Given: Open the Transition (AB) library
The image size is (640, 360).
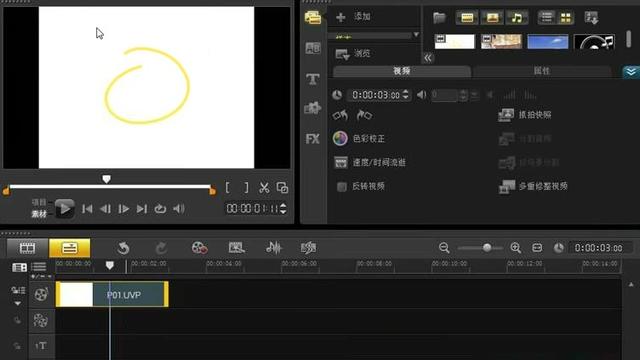Looking at the screenshot, I should 313,48.
